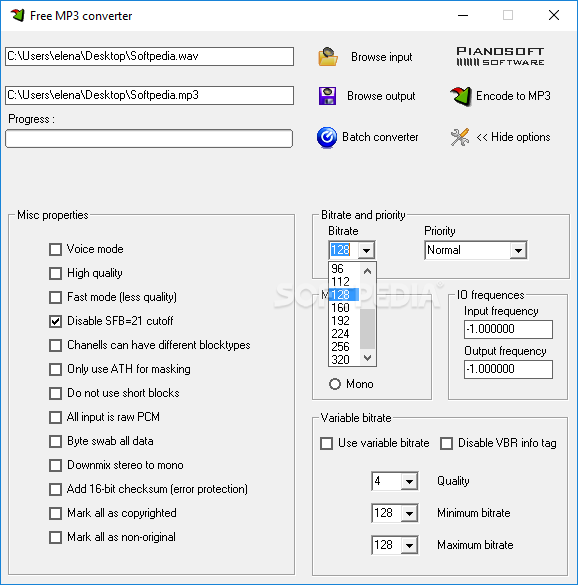
Task: Click the Browse output floppy disk icon
Action: click(327, 96)
